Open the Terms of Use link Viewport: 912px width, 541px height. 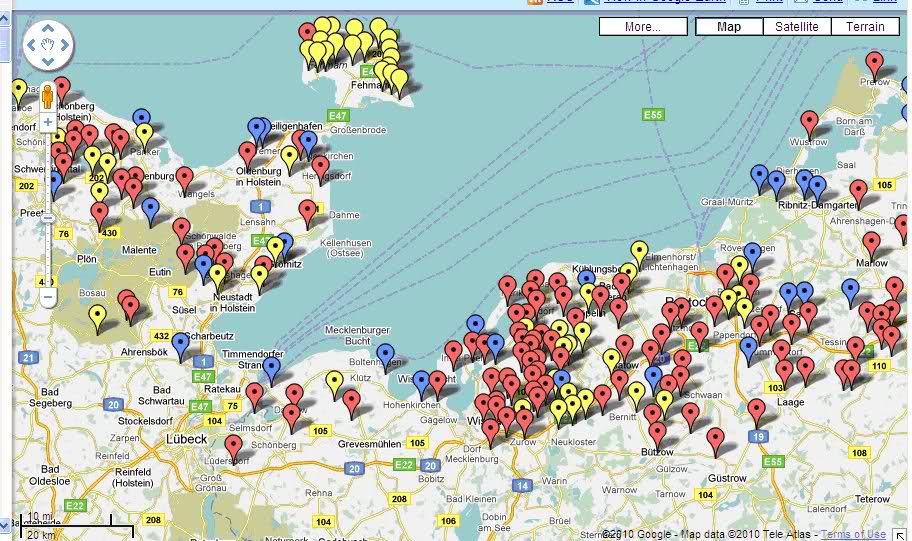853,534
